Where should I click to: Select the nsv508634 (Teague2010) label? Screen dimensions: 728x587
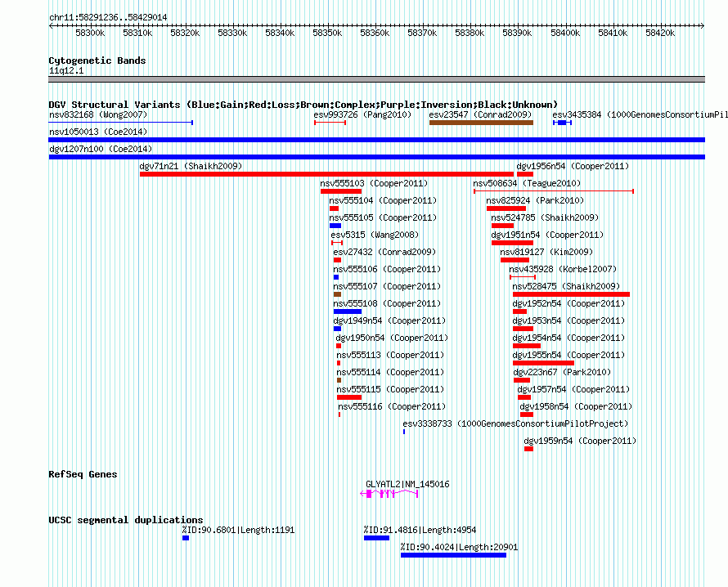[527, 183]
